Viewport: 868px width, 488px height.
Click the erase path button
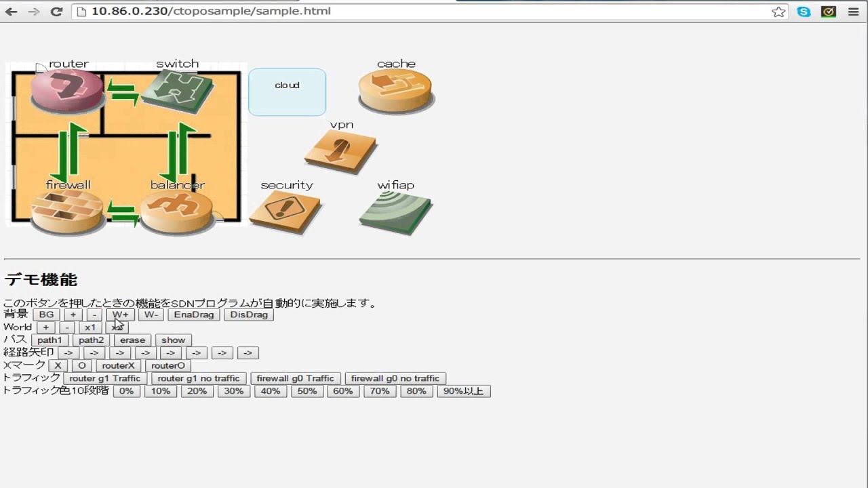point(132,340)
